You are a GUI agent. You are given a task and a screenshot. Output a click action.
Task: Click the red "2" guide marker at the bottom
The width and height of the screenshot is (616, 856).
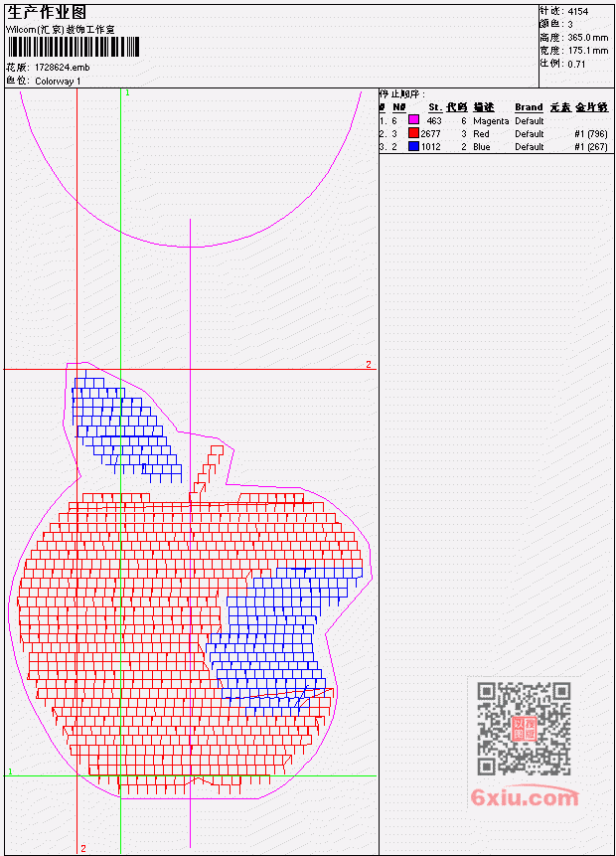pyautogui.click(x=83, y=848)
